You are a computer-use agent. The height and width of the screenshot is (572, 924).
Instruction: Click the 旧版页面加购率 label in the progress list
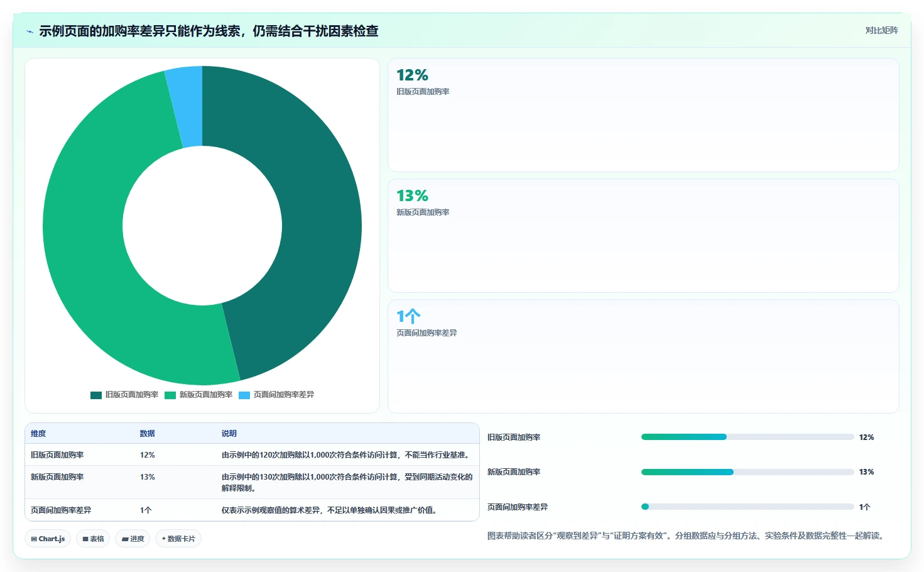(514, 437)
